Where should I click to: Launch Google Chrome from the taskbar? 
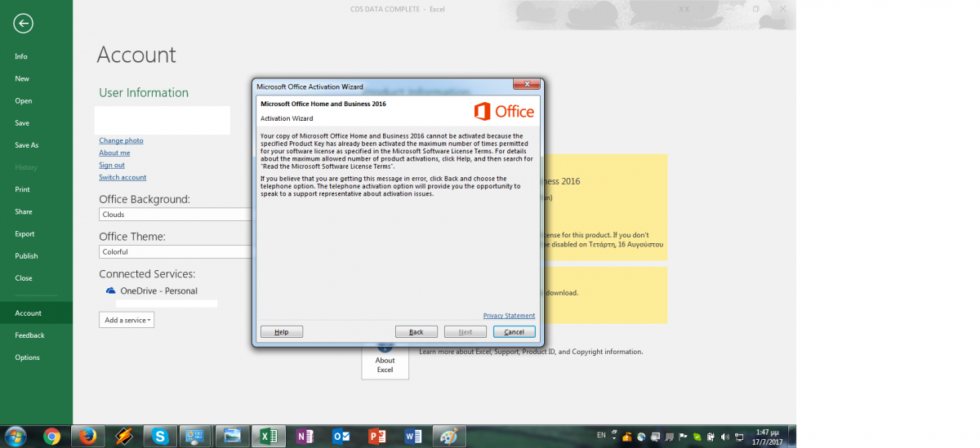point(51,437)
